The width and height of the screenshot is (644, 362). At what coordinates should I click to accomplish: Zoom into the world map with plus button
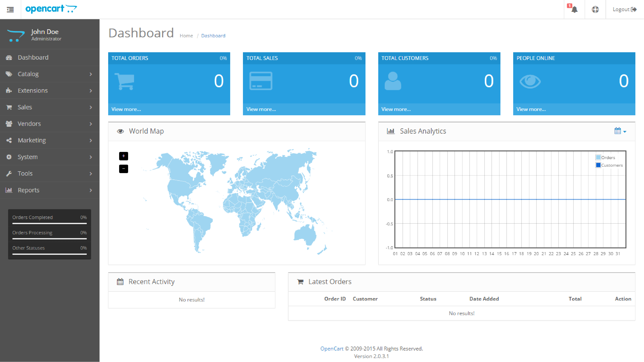pyautogui.click(x=123, y=156)
